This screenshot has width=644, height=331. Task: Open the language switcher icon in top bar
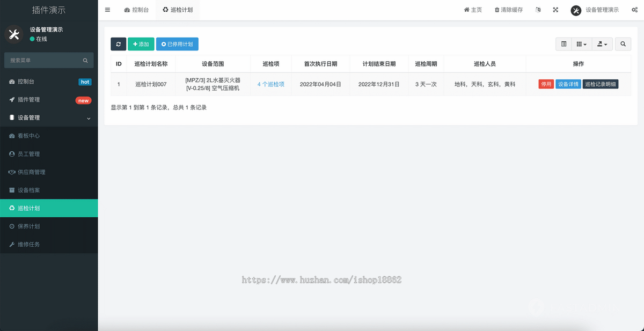pyautogui.click(x=538, y=9)
